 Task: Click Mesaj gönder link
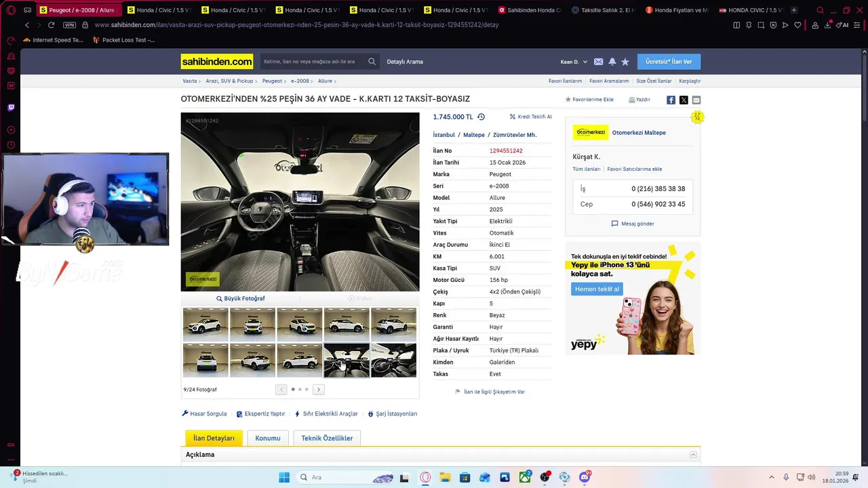(633, 224)
